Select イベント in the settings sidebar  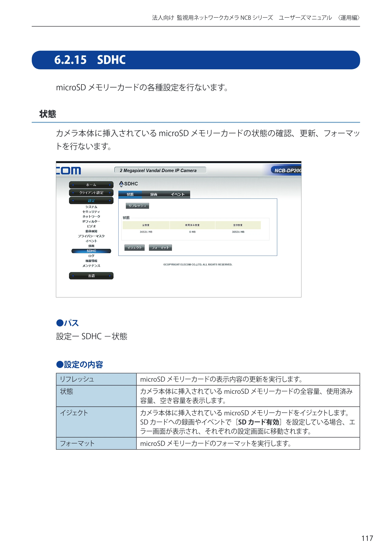[x=91, y=241]
